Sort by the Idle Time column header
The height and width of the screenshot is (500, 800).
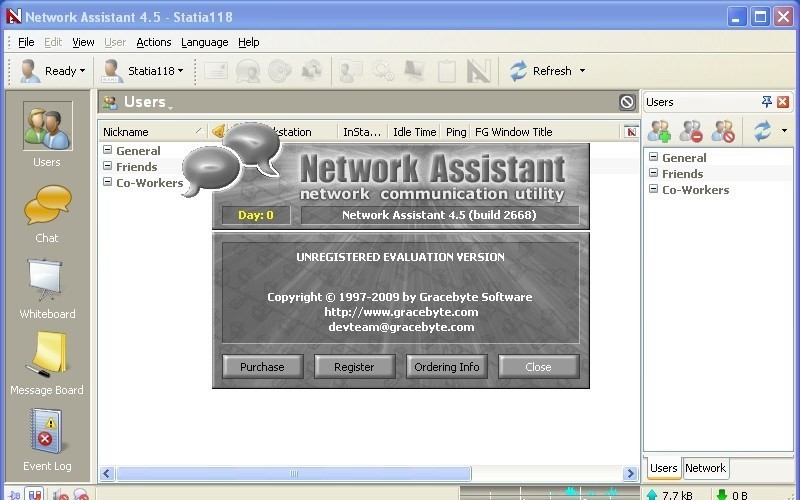pos(414,132)
